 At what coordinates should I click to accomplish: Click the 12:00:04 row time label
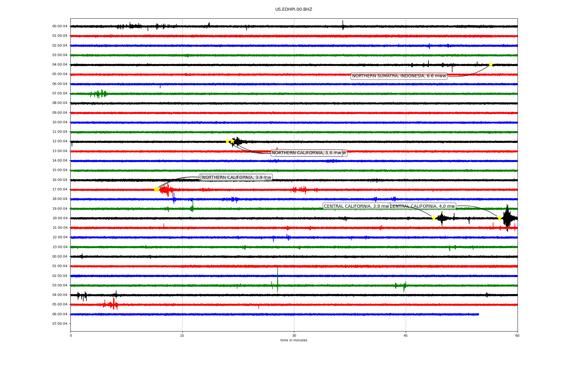coord(60,141)
